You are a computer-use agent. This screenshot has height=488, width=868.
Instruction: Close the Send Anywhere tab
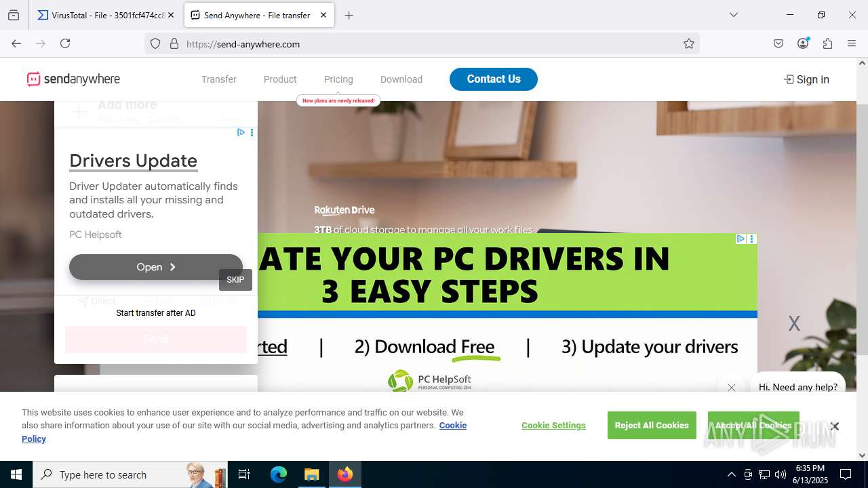click(x=323, y=15)
